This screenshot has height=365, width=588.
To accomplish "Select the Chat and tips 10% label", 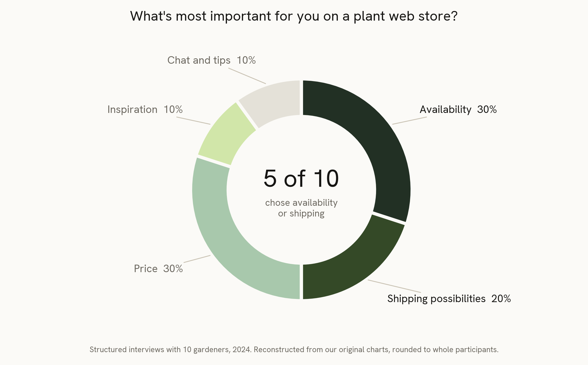I will (211, 60).
